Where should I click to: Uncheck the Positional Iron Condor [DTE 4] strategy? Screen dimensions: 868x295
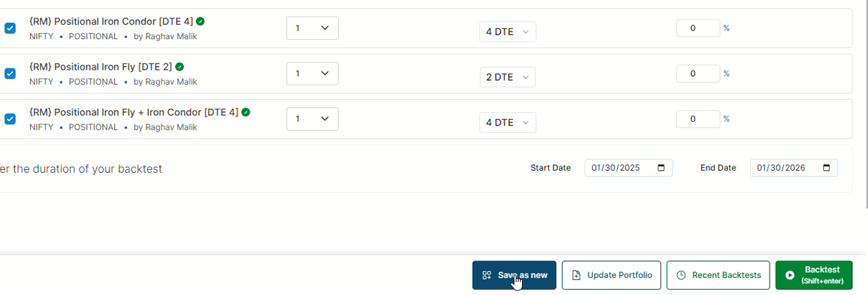[10, 28]
